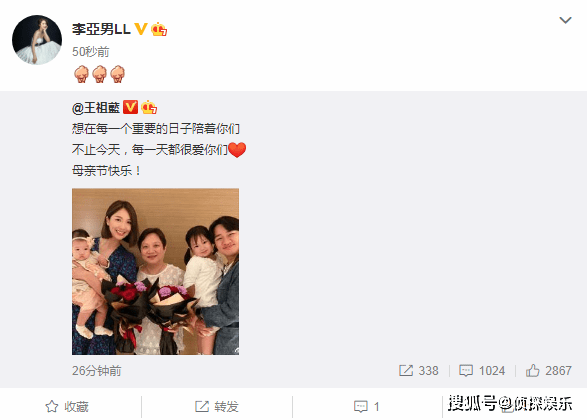Click the gold V verification badge

click(140, 29)
